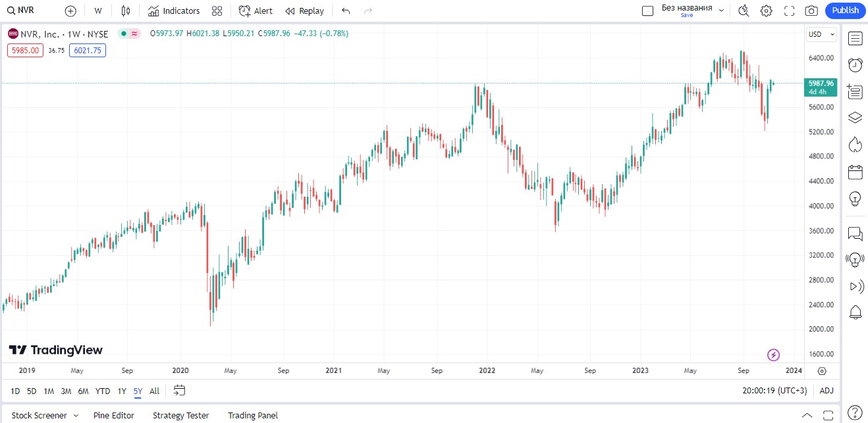Open the notifications bell panel
The width and height of the screenshot is (868, 423).
point(855,312)
